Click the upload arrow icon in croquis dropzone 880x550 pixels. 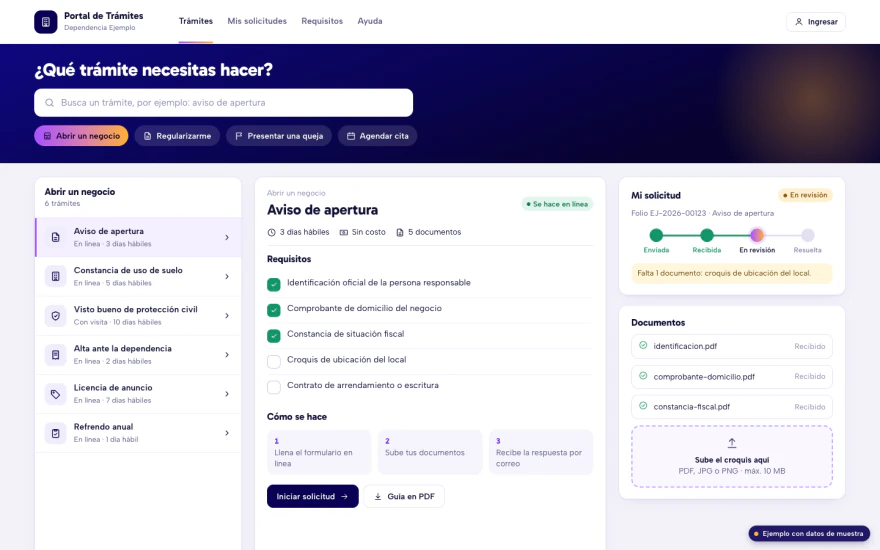point(732,443)
